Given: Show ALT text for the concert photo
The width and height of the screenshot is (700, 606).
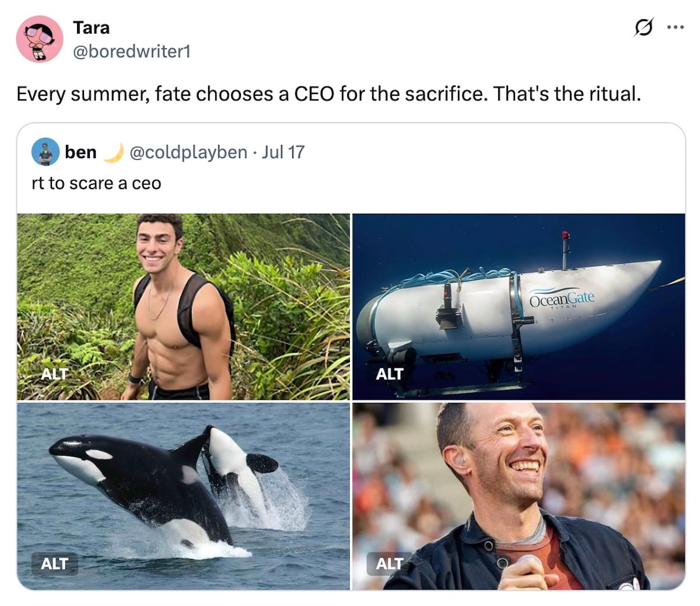Looking at the screenshot, I should pos(390,563).
